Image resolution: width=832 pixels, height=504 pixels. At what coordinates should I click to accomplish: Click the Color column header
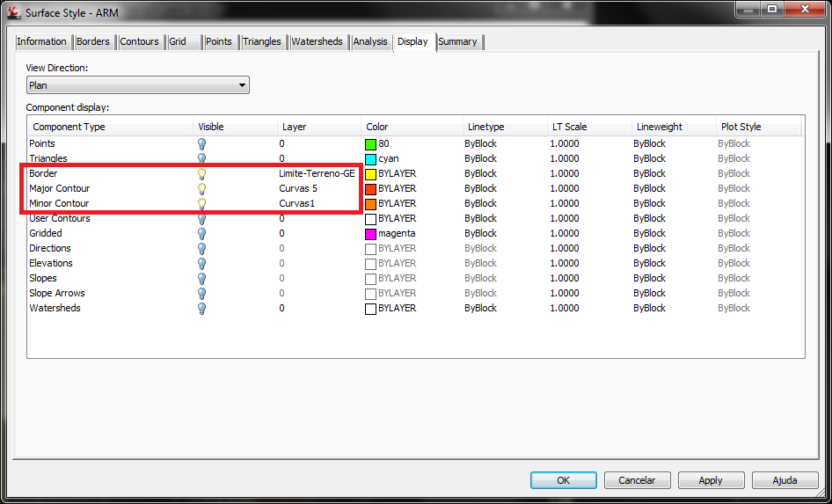coord(412,127)
